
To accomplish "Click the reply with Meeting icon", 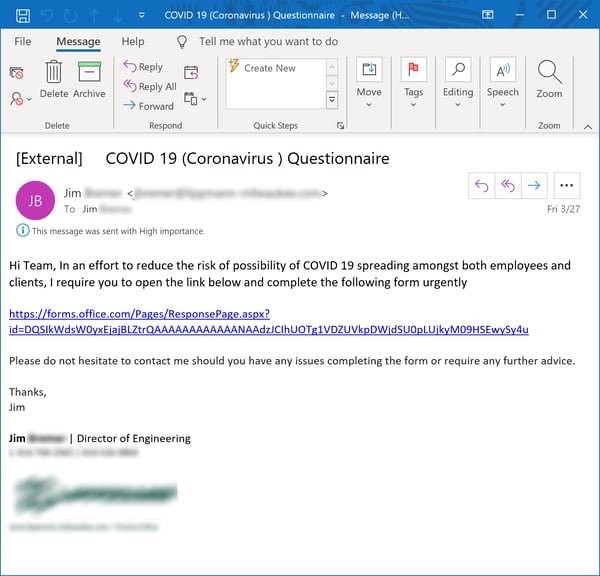I will [x=191, y=72].
